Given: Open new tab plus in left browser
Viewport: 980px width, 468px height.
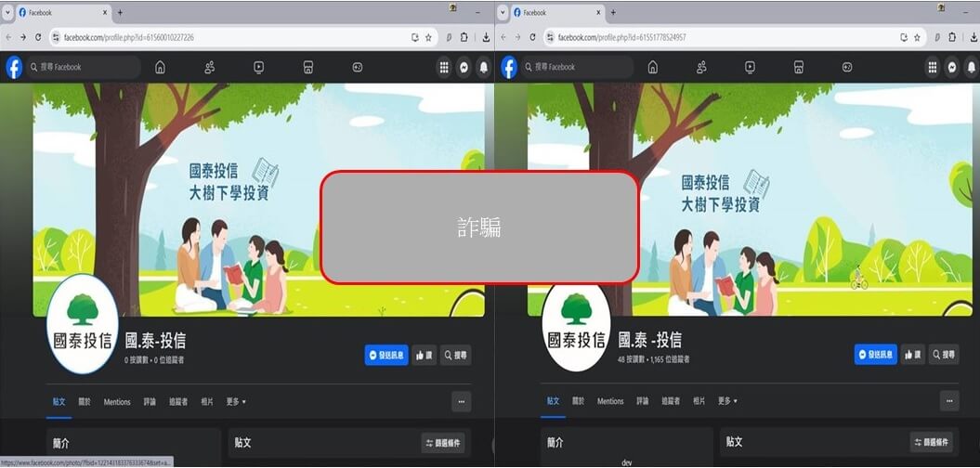Looking at the screenshot, I should pyautogui.click(x=120, y=12).
